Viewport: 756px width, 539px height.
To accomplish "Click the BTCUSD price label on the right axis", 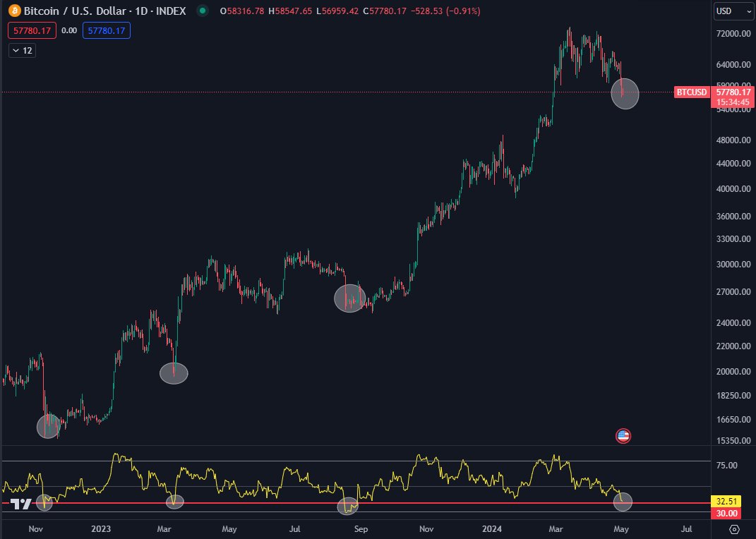I will coord(690,92).
